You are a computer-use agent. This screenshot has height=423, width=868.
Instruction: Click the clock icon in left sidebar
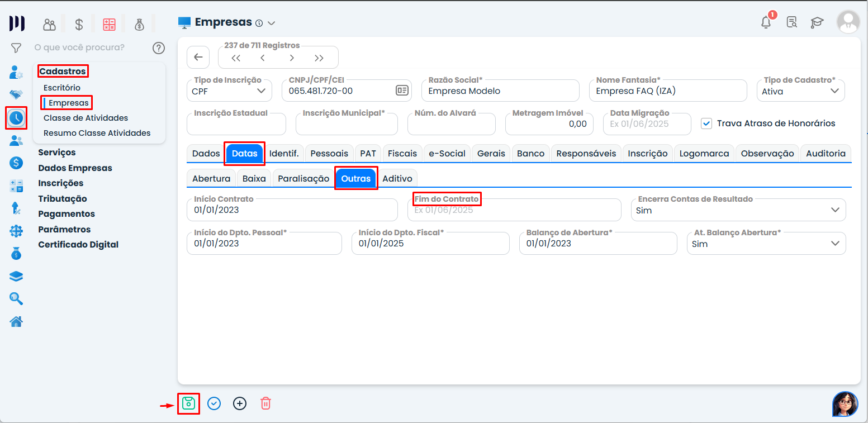click(16, 117)
